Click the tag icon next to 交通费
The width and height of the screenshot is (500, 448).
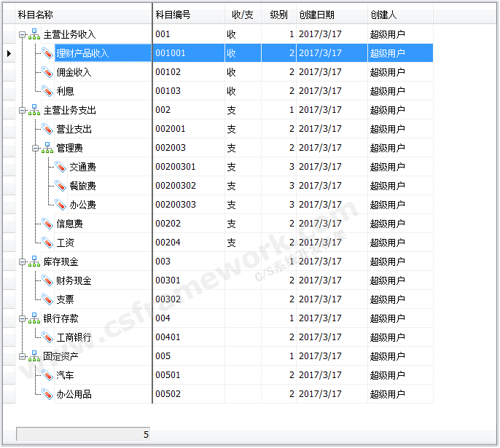coord(60,167)
